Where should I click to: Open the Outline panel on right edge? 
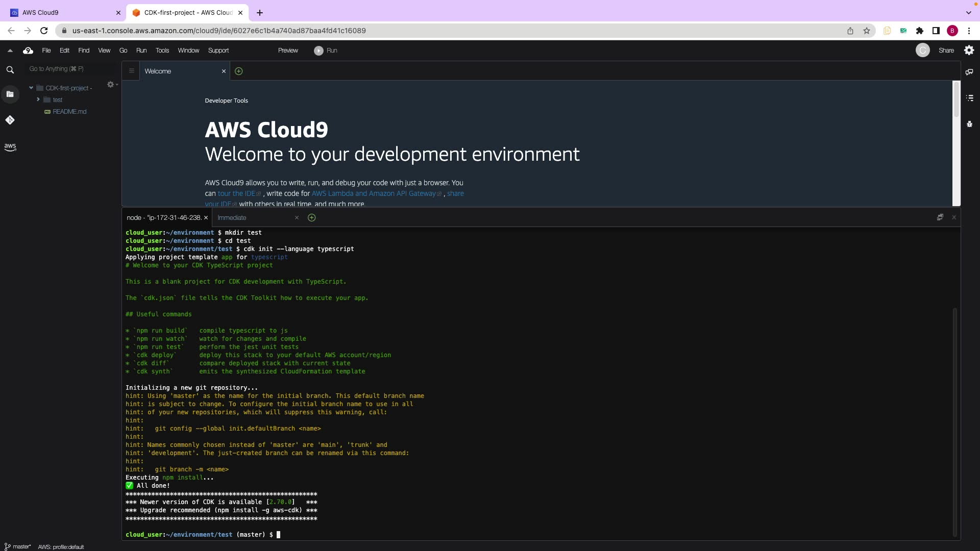point(969,97)
